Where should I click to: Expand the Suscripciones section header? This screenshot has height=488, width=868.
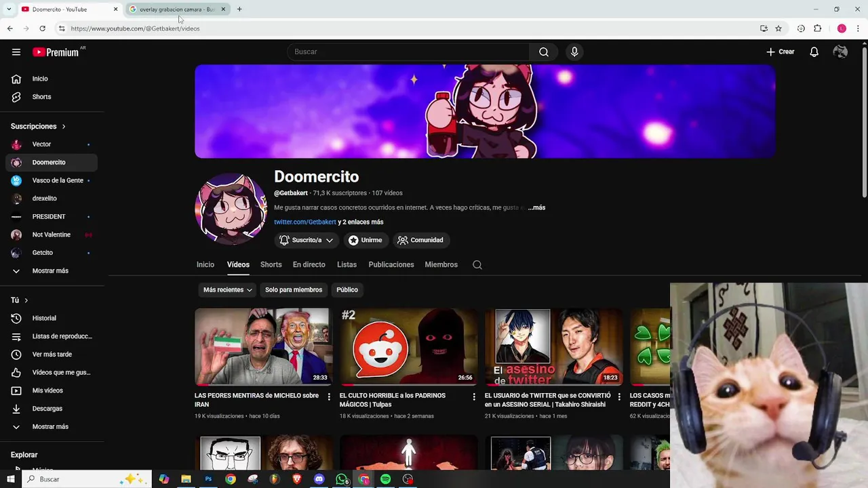coord(38,127)
